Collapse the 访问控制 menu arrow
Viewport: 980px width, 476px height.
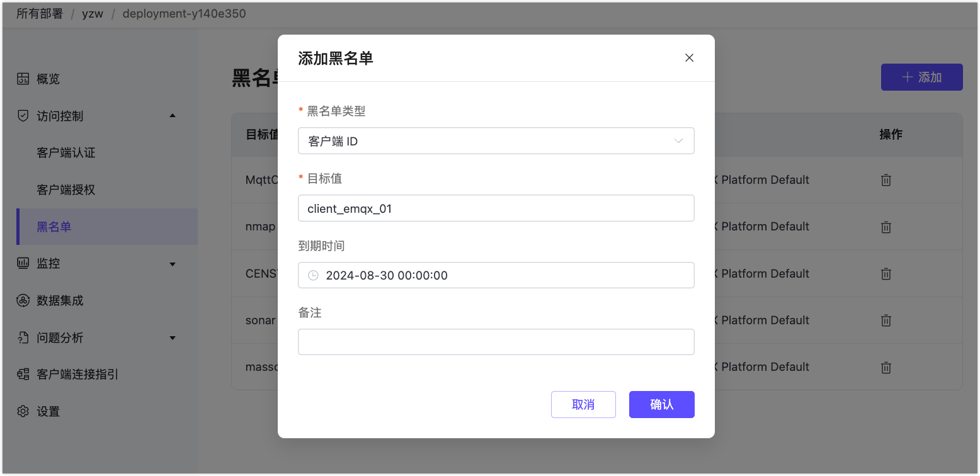pyautogui.click(x=173, y=116)
